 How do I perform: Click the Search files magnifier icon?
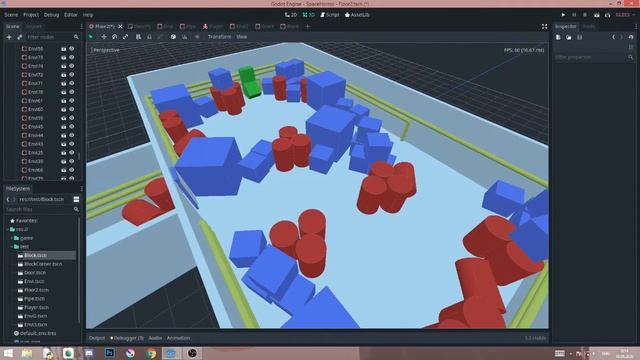tap(76, 209)
